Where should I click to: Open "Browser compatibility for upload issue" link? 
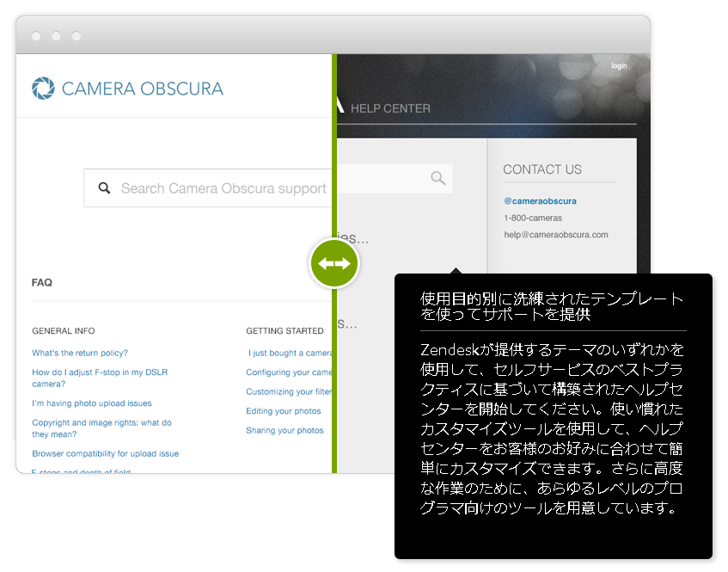(106, 453)
